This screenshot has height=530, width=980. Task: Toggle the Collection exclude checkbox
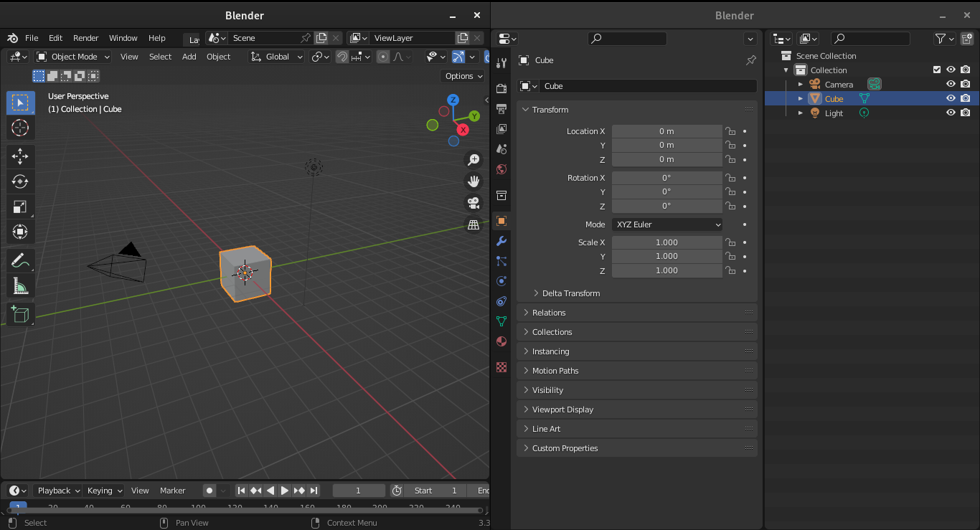click(x=936, y=70)
